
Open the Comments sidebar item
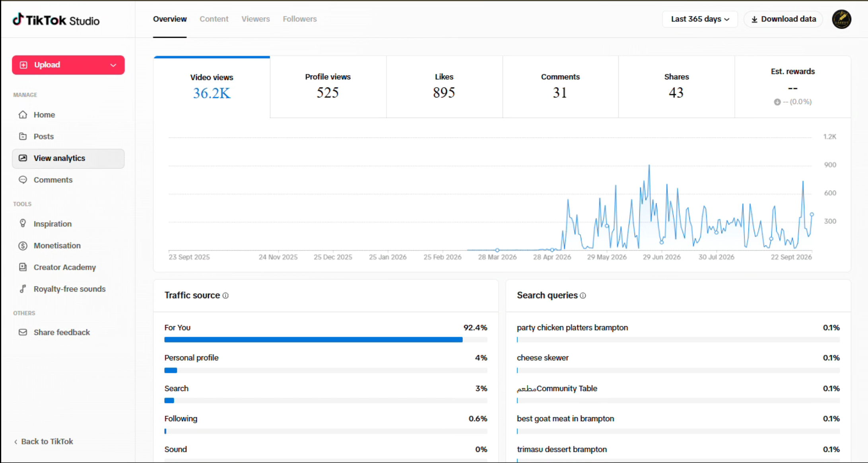(x=68, y=180)
